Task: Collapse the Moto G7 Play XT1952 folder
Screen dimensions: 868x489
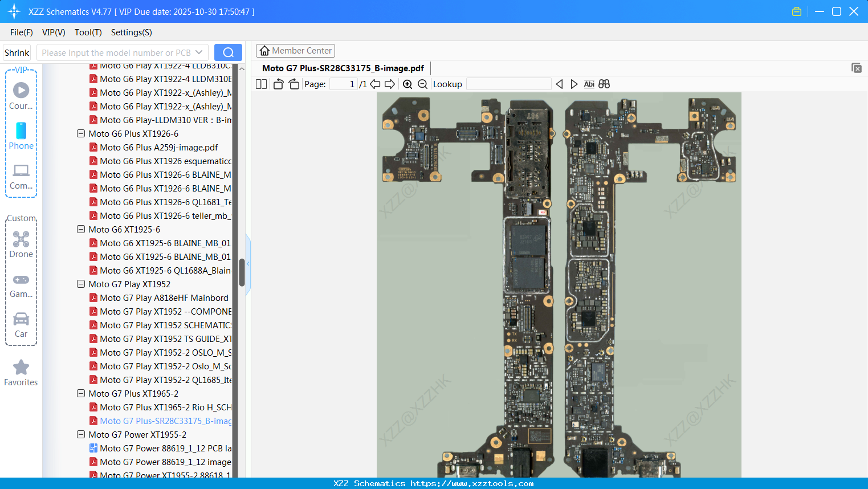Action: coord(81,284)
